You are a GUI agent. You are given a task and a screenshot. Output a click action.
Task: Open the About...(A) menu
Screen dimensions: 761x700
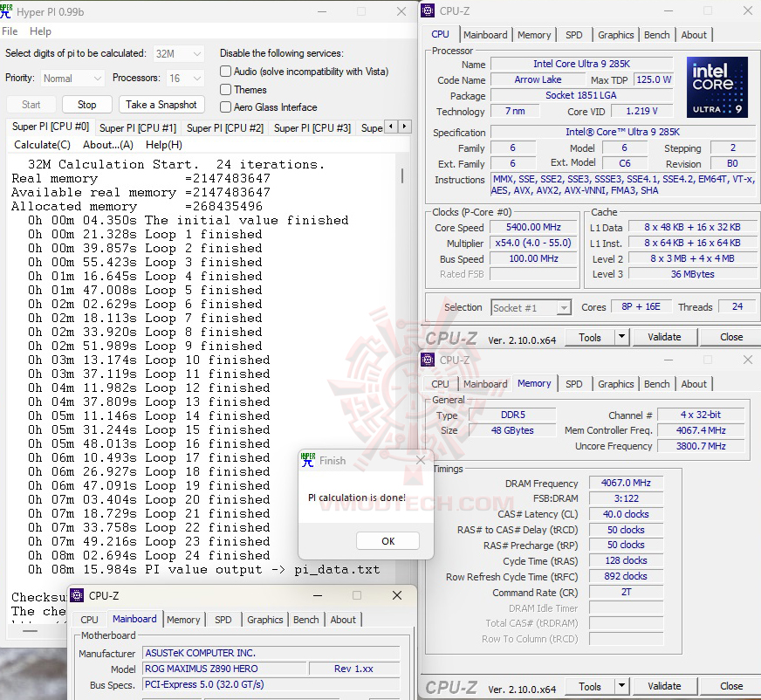tap(107, 145)
